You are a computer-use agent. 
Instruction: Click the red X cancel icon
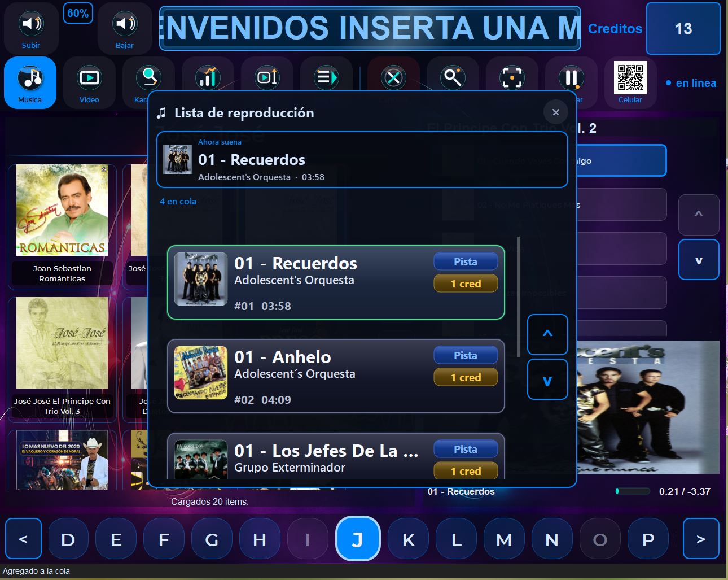click(x=393, y=78)
